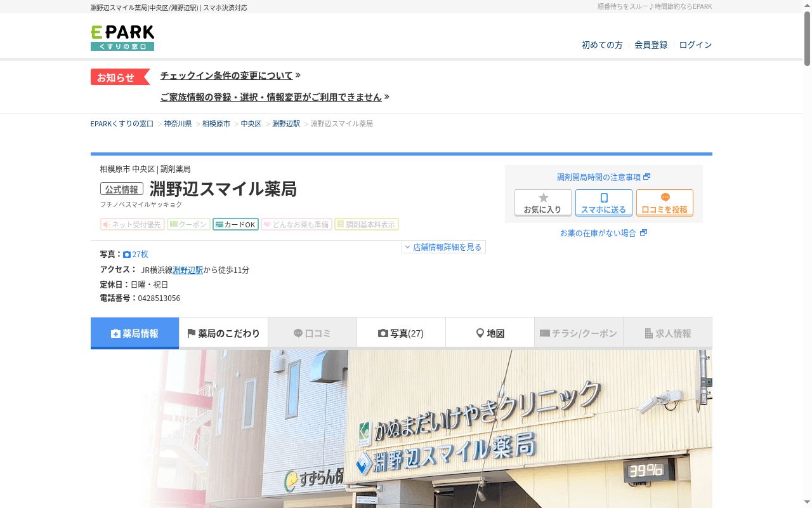Go to 相模原市 breadcrumb

click(216, 124)
